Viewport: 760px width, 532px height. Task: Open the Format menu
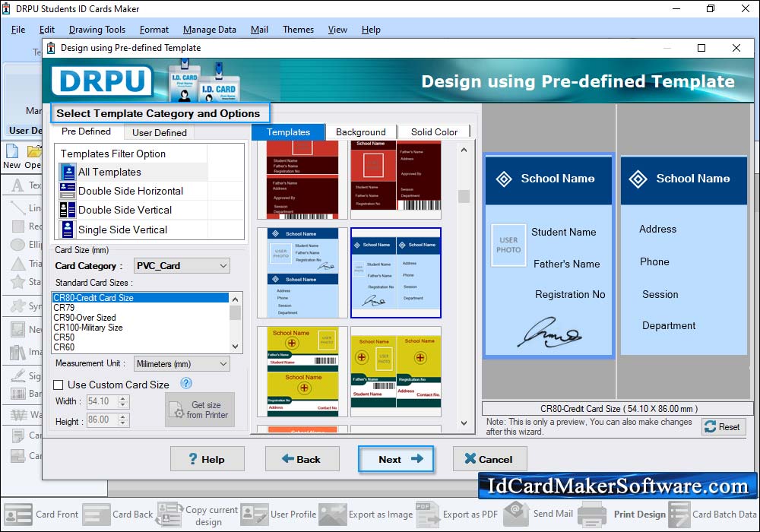(x=154, y=30)
